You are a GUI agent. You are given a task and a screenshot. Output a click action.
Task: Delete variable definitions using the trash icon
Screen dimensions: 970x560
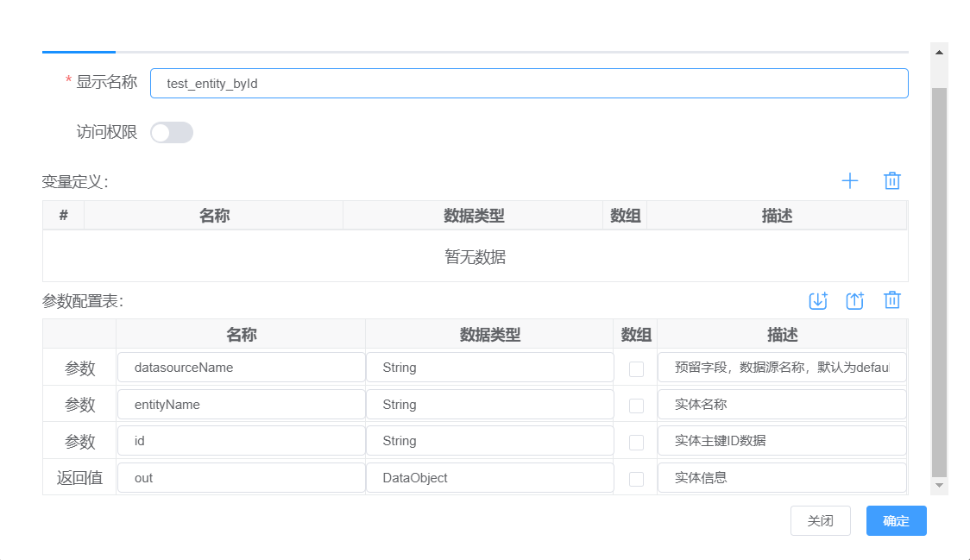tap(892, 180)
